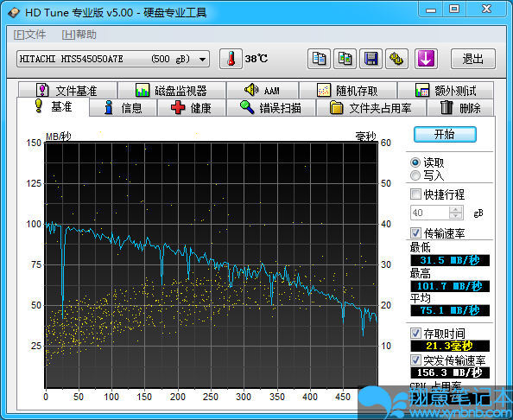Viewport: 513px width, 420px height.
Task: Open the 健康 tab with red cross
Action: pos(192,108)
